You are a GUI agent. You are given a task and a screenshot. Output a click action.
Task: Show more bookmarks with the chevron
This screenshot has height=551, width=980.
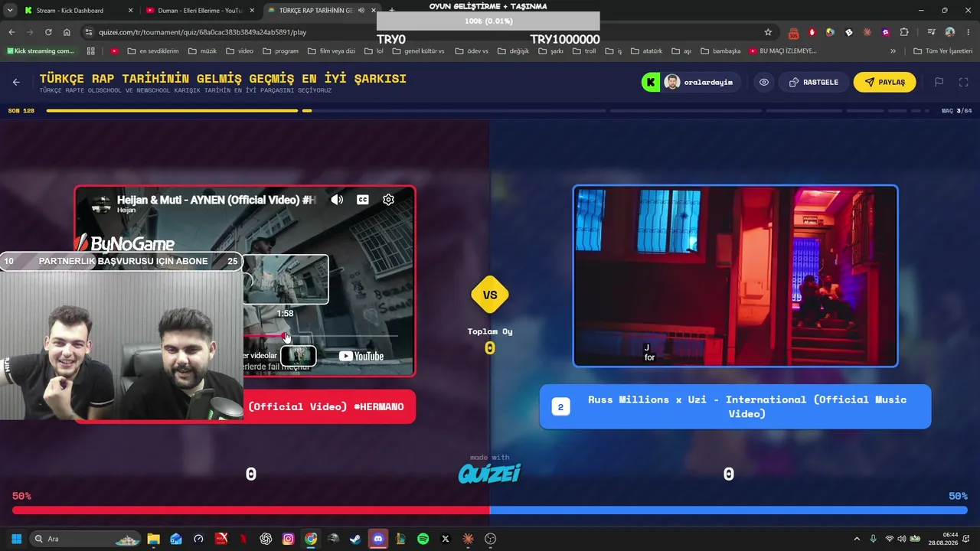pyautogui.click(x=893, y=51)
